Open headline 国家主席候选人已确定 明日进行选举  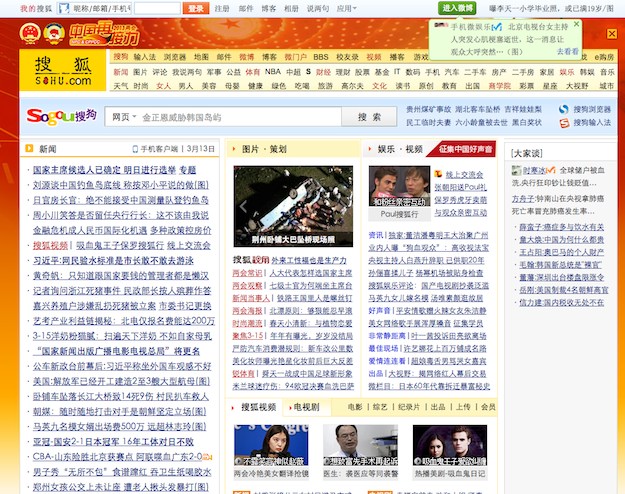click(104, 170)
